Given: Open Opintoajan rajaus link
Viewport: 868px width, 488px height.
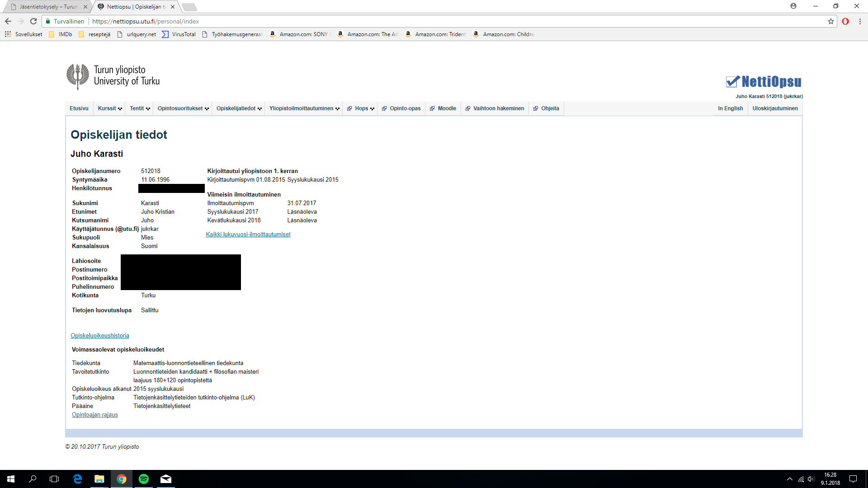Looking at the screenshot, I should [95, 415].
